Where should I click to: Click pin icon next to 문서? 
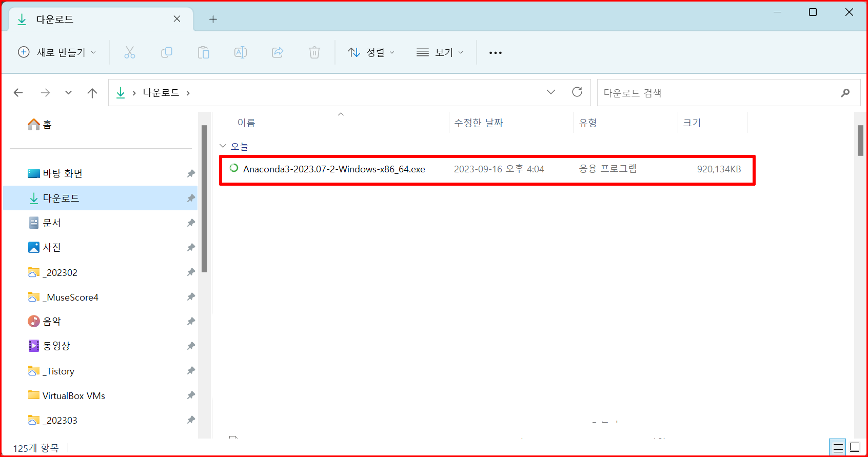(x=191, y=223)
